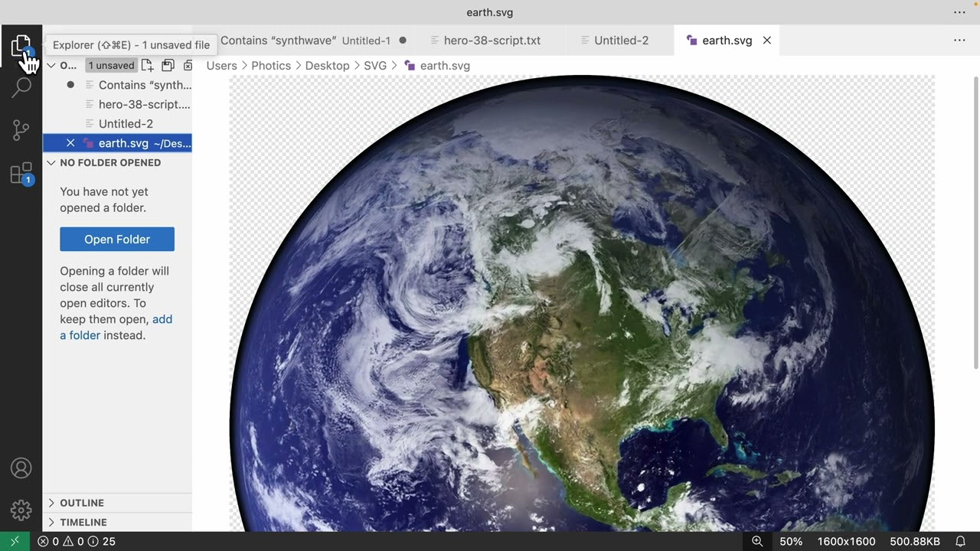
Task: Click the Open Folder button
Action: (117, 239)
